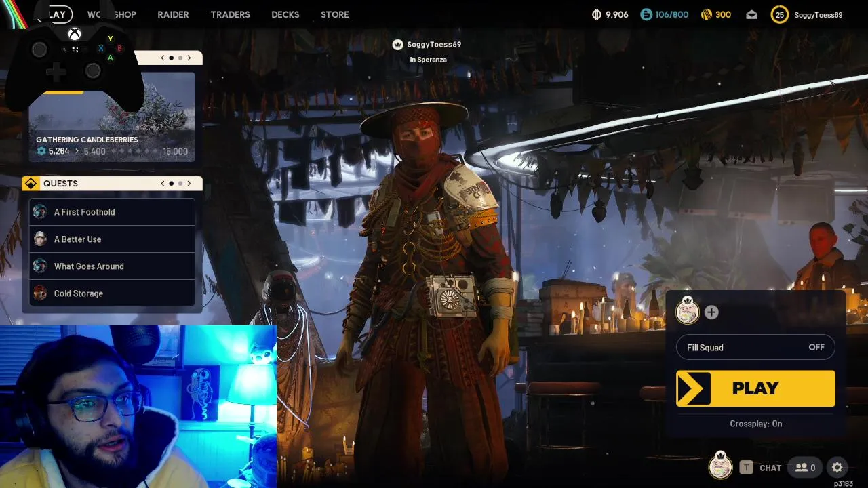
Task: Click the QUESTS panel header title
Action: [60, 184]
